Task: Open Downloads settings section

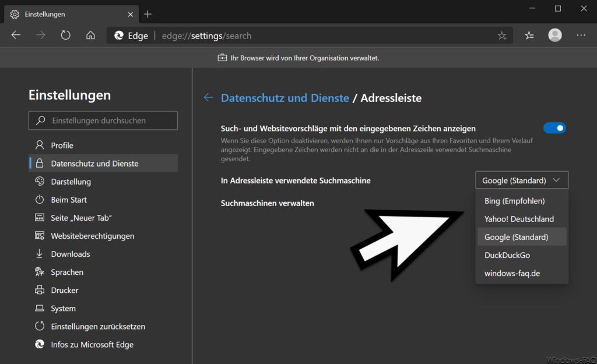Action: pyautogui.click(x=103, y=254)
